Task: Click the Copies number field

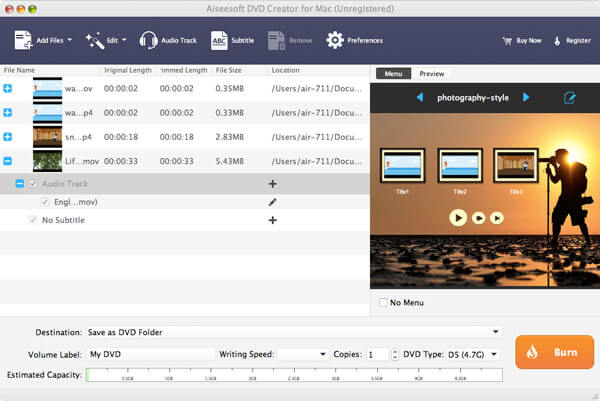Action: pyautogui.click(x=377, y=354)
